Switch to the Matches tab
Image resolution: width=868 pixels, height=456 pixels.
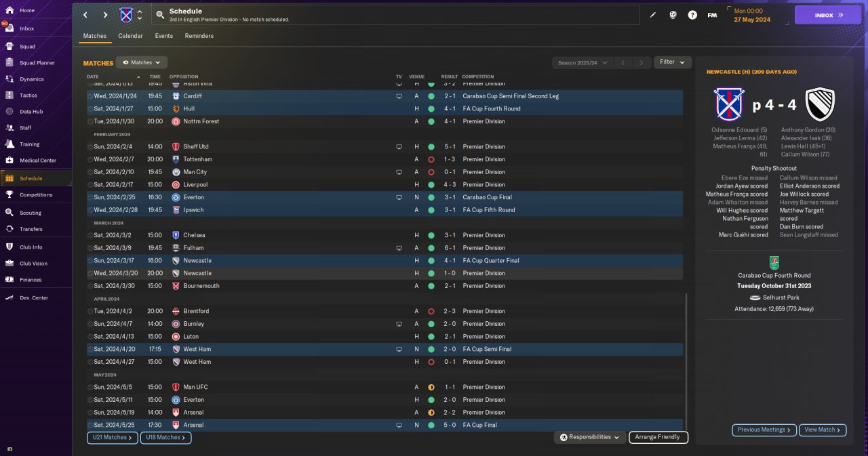click(95, 36)
